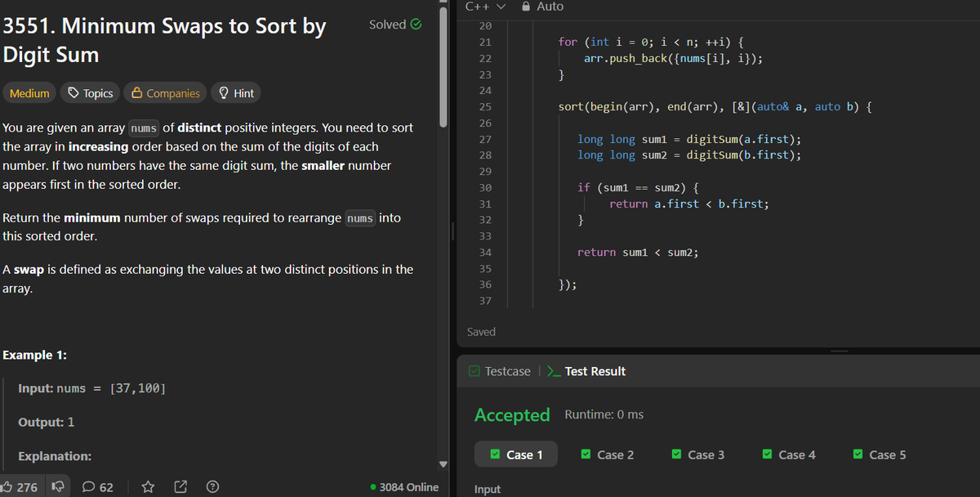Screen dimensions: 980x497
Task: Click the Testcase checkbox icon
Action: (x=474, y=371)
